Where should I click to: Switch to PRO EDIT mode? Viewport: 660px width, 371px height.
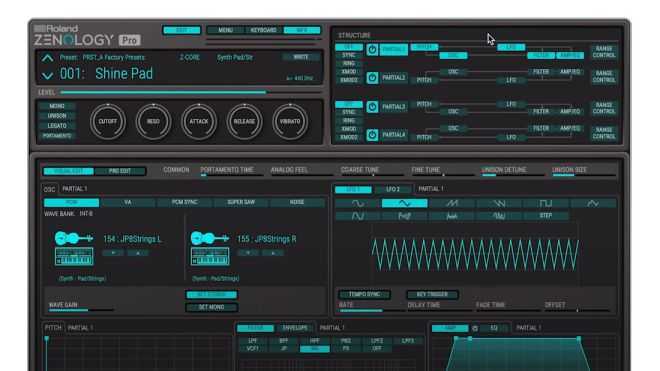120,171
